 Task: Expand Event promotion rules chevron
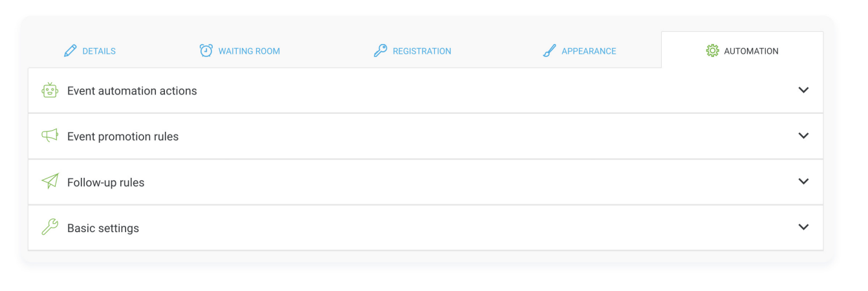(x=803, y=136)
